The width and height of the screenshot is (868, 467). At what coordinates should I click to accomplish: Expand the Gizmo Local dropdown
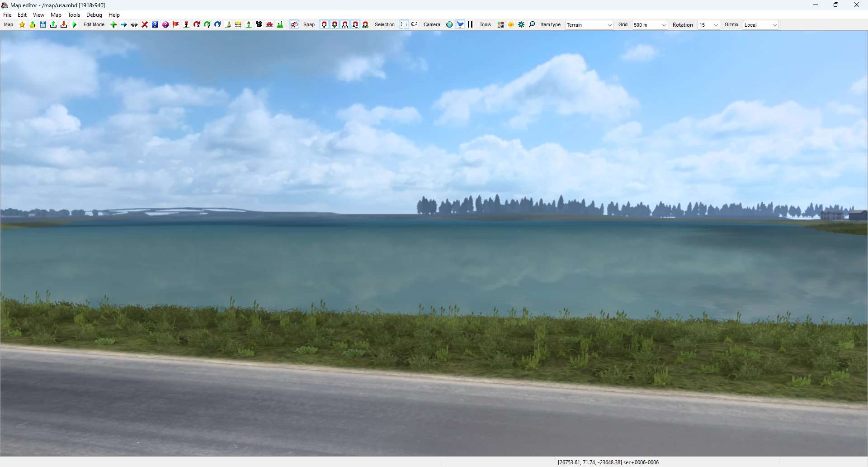760,25
